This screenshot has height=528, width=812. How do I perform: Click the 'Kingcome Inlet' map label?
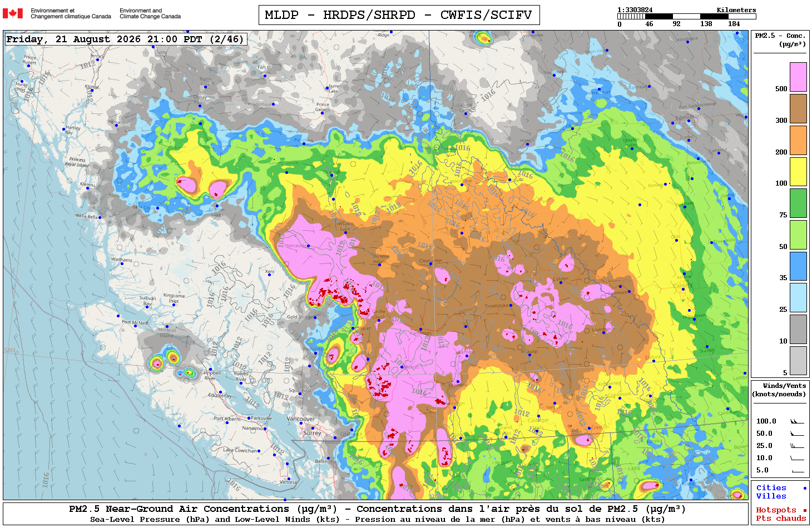tap(174, 298)
